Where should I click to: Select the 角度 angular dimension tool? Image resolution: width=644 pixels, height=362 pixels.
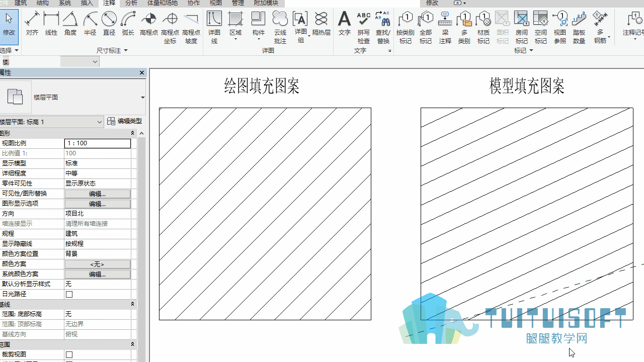(x=70, y=24)
